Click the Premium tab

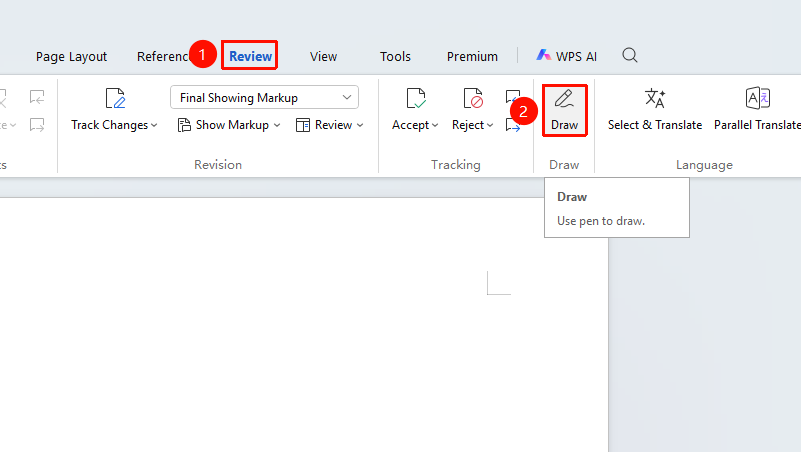pos(472,56)
